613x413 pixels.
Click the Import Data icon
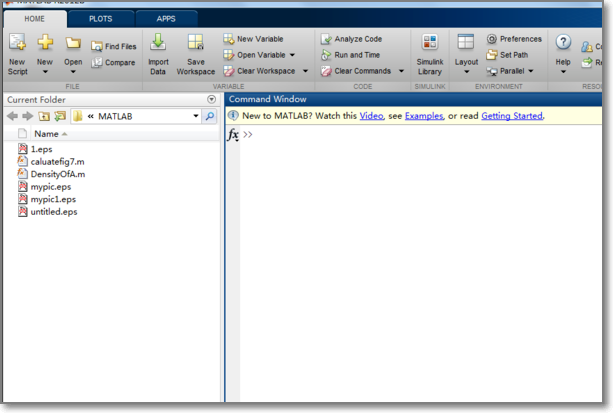tap(158, 42)
